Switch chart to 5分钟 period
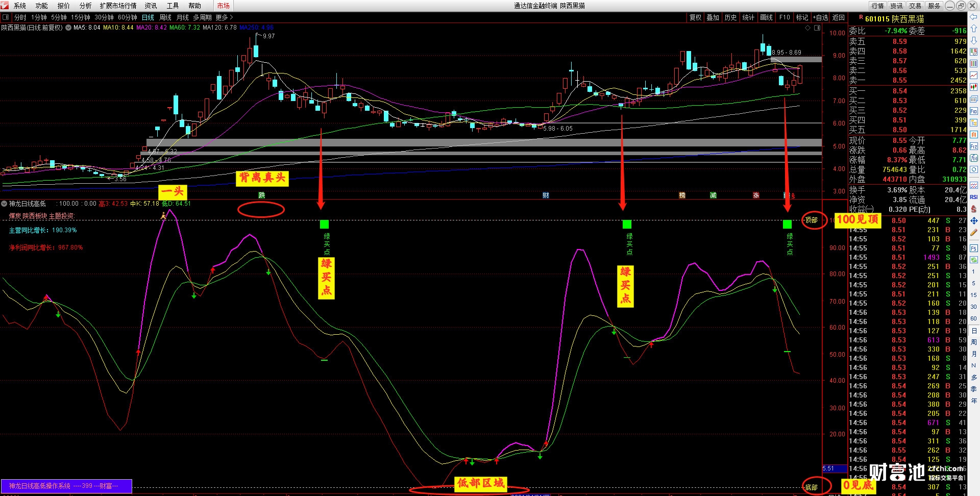The width and height of the screenshot is (980, 496). [x=59, y=17]
